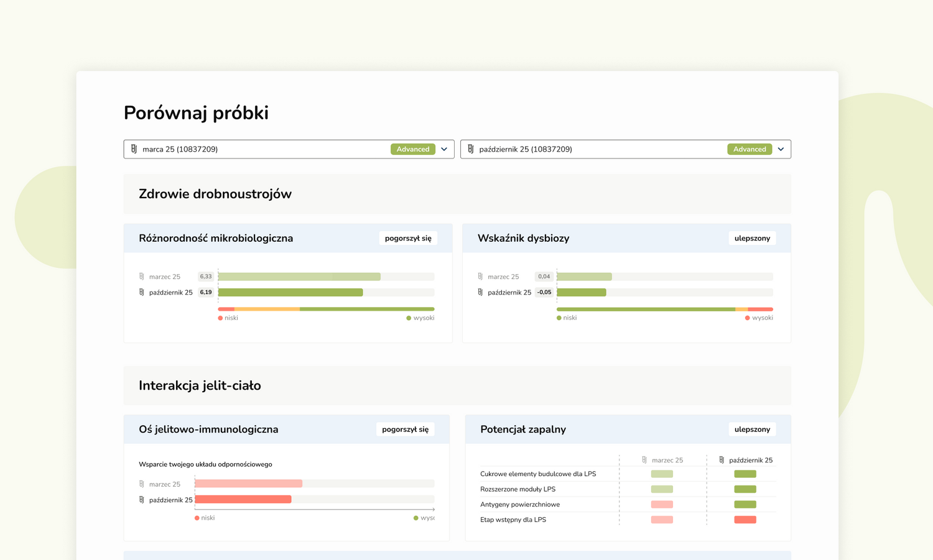Click the Antygeny powierzchniowe row label
This screenshot has height=560, width=933.
520,505
